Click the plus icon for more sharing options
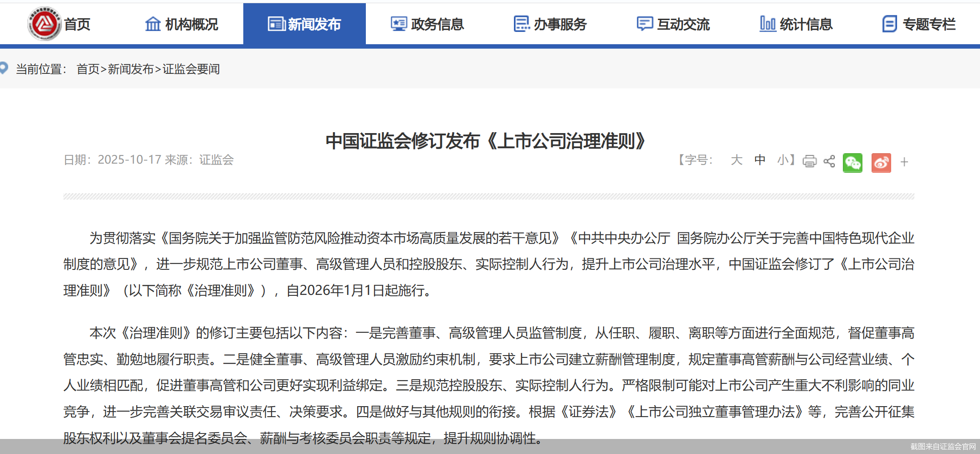 coord(904,162)
